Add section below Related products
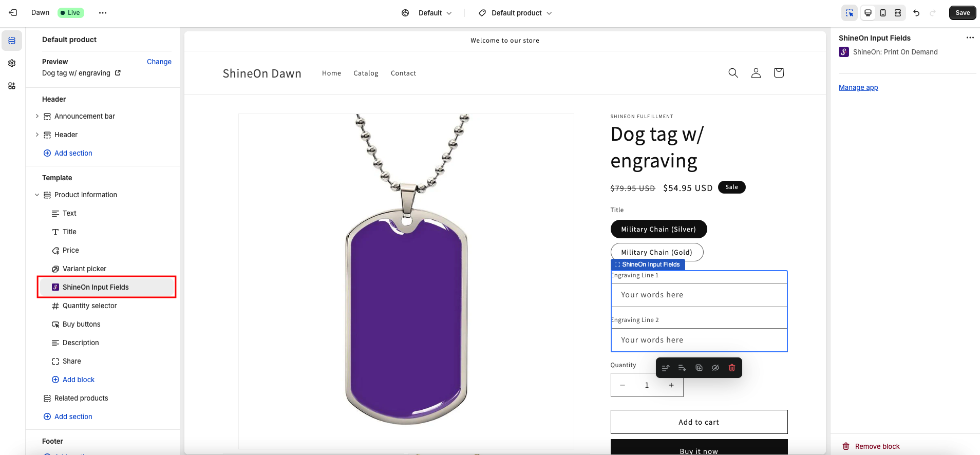The height and width of the screenshot is (455, 980). pyautogui.click(x=68, y=416)
